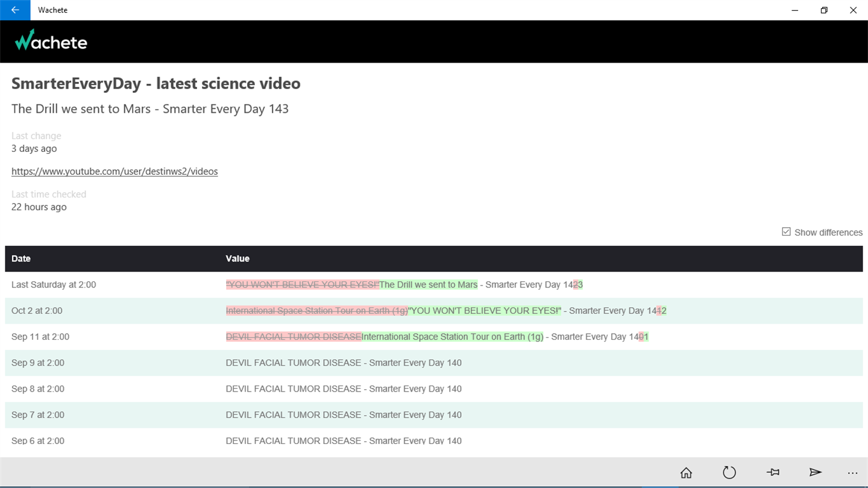
Task: Go back using the blue arrow button
Action: tap(15, 10)
